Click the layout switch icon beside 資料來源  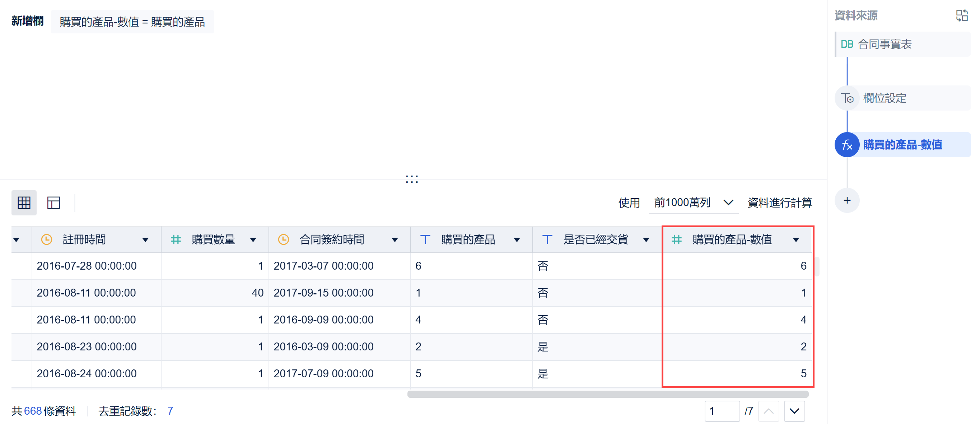(962, 15)
